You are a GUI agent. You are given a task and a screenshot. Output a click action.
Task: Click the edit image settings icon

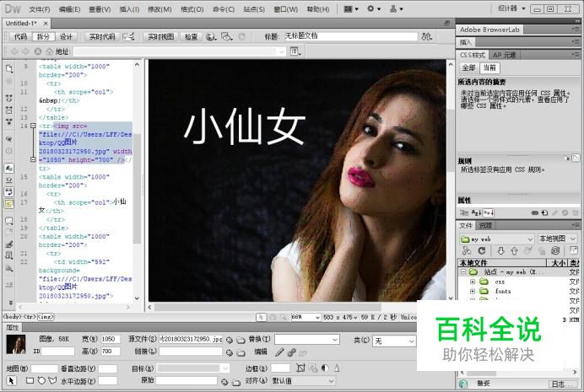click(292, 352)
